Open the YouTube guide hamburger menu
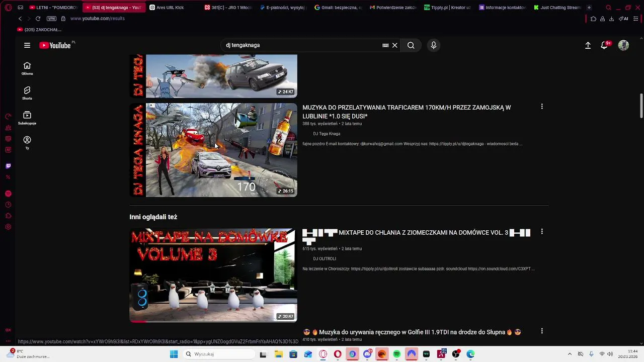The height and width of the screenshot is (362, 644). tap(27, 45)
